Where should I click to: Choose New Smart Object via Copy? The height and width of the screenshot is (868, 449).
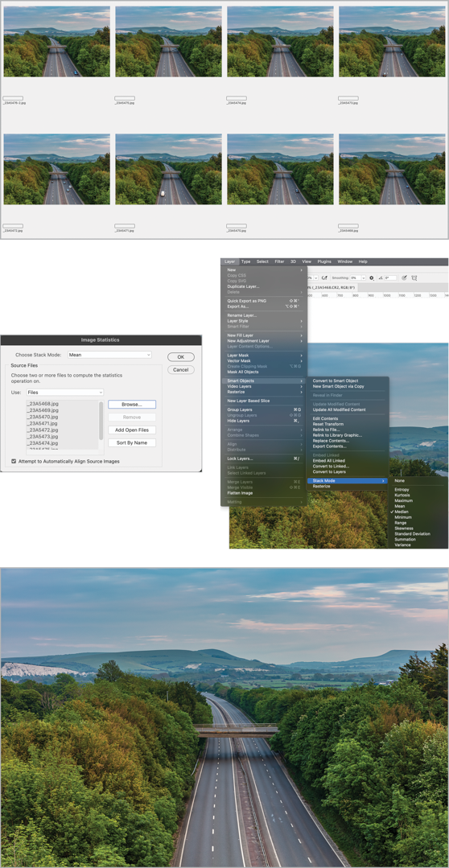tap(338, 386)
